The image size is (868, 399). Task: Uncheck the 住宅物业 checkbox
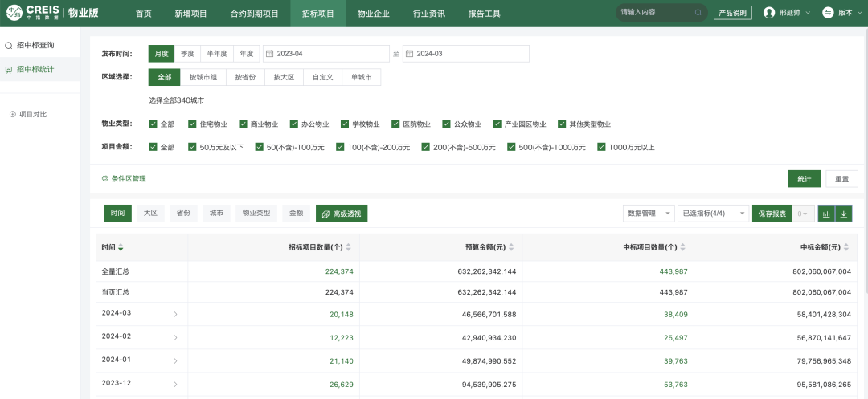(x=192, y=124)
